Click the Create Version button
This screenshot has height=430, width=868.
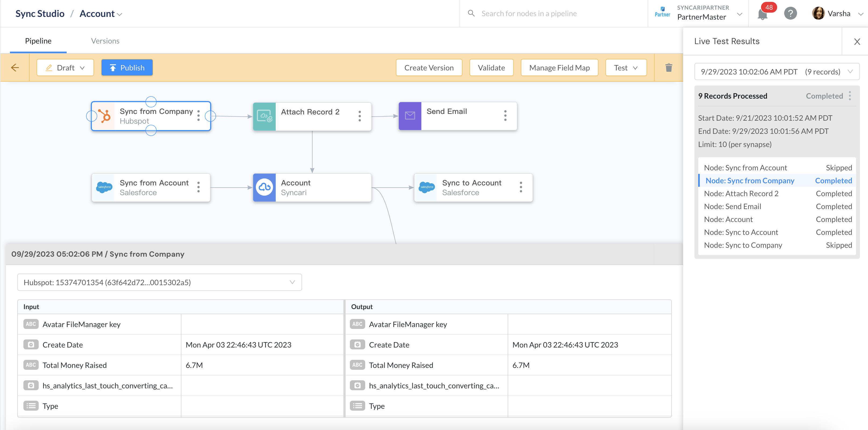coord(429,68)
